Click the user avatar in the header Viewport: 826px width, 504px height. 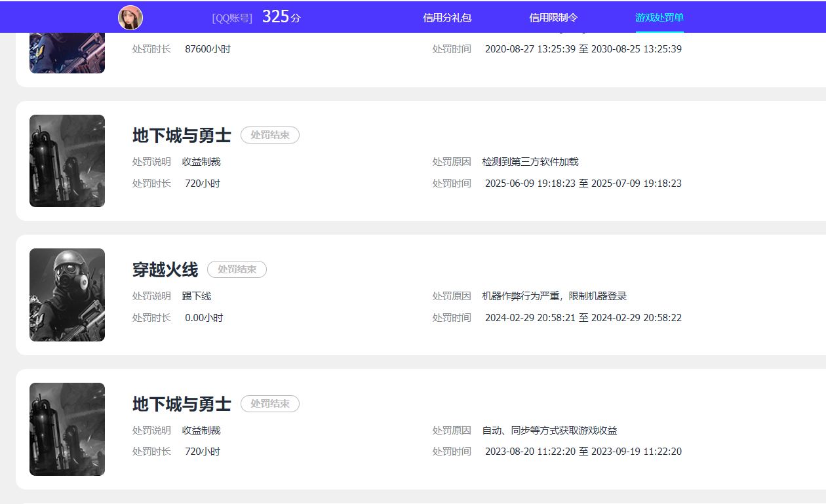click(x=130, y=18)
